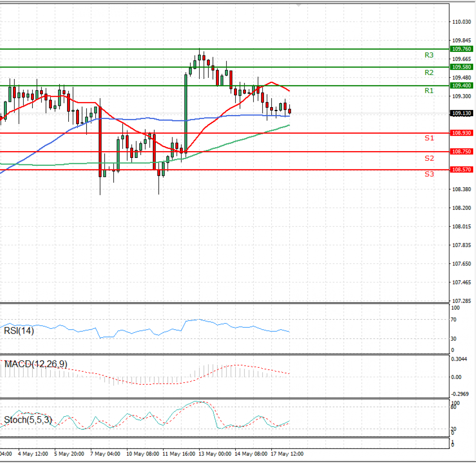
Task: Click the S2 support label
Action: [429, 158]
